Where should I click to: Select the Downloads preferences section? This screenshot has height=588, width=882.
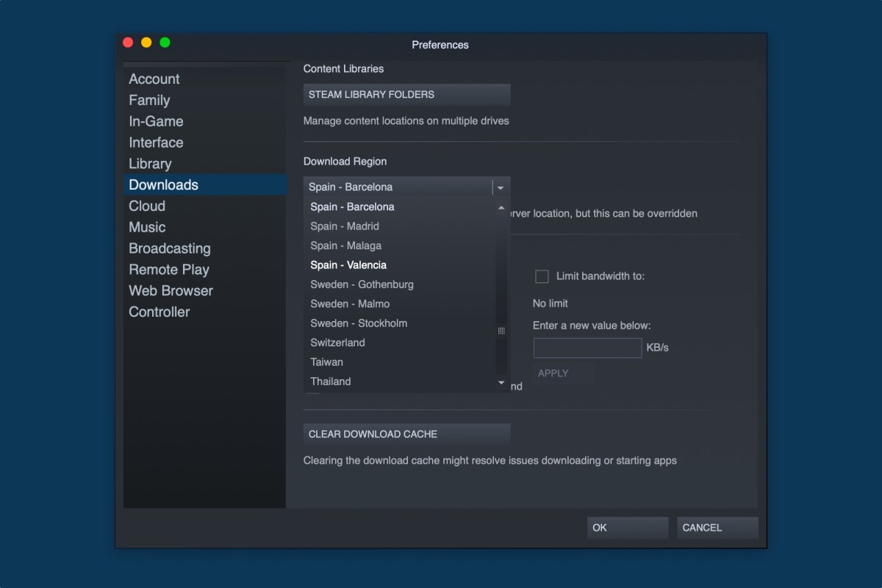pos(204,184)
